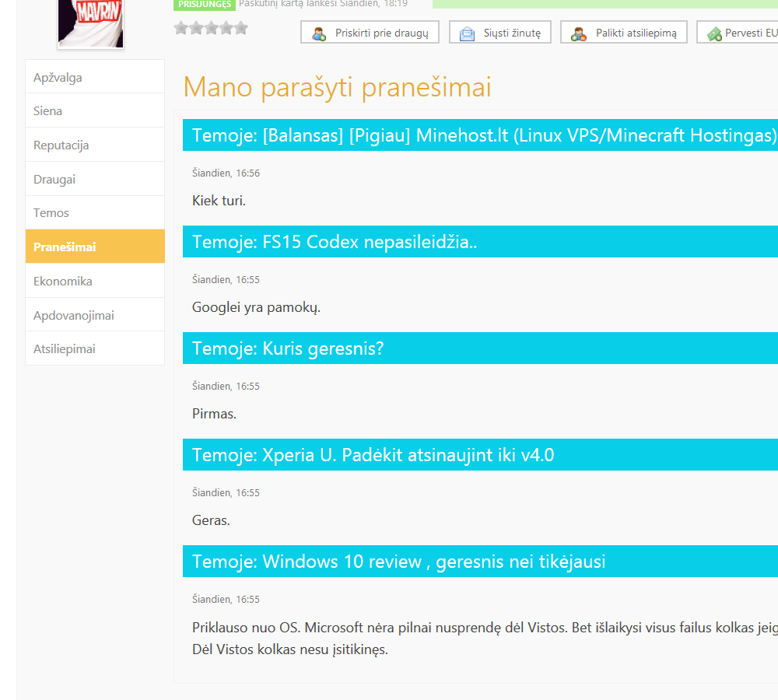Select Reputacija in the sidebar
Viewport: 778px width, 700px height.
pyautogui.click(x=95, y=145)
